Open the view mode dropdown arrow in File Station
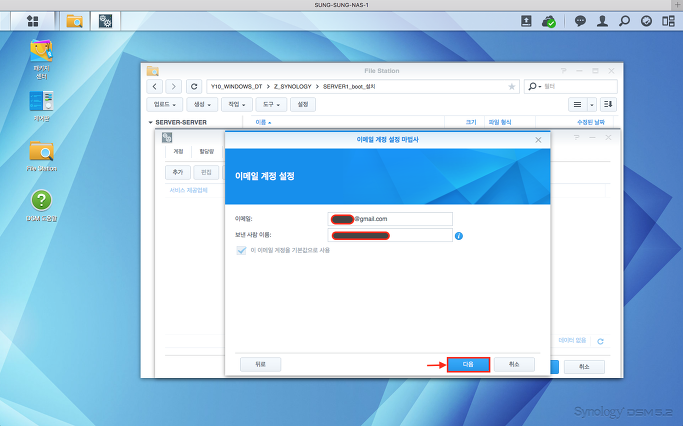 coord(592,105)
